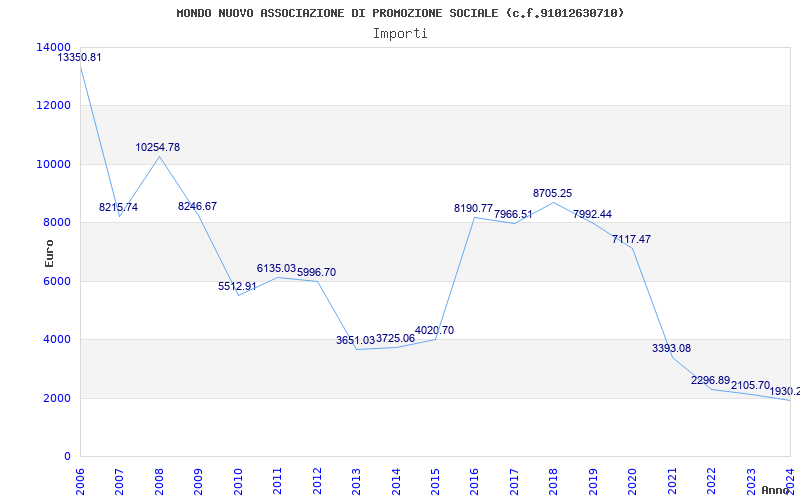Screen dimensions: 800x500
Task: Click the 7992.44 value label
Action: tap(592, 214)
